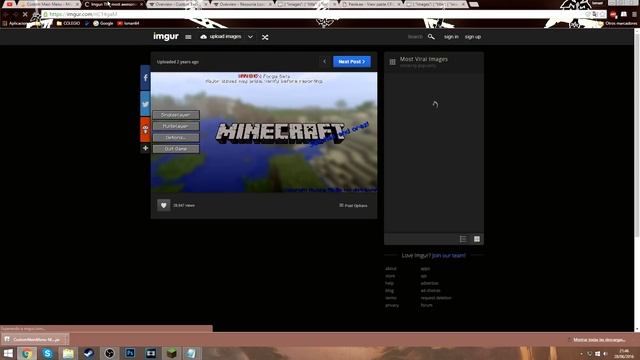Image resolution: width=640 pixels, height=360 pixels.
Task: Click the AdBlock extension icon
Action: [x=613, y=14]
